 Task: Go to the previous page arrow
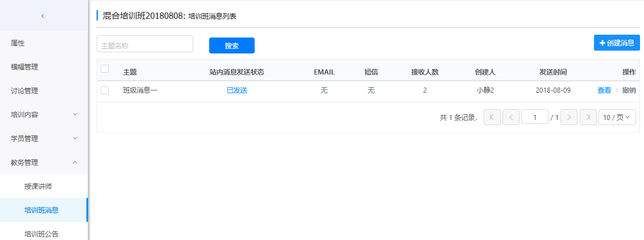click(x=511, y=117)
